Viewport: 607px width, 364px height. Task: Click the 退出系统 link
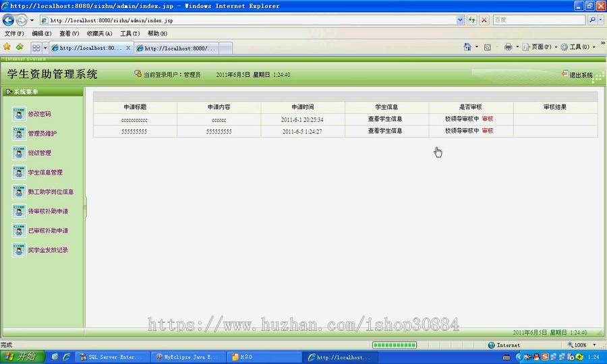click(581, 75)
